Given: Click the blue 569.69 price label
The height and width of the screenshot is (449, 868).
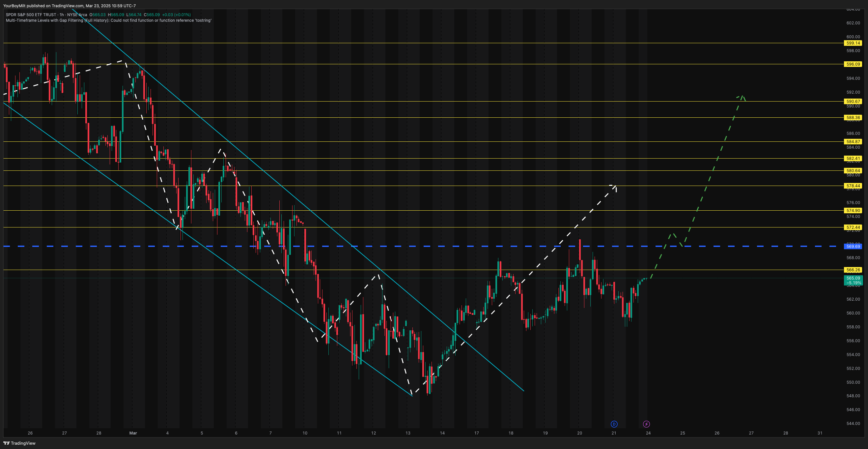Looking at the screenshot, I should click(x=853, y=246).
